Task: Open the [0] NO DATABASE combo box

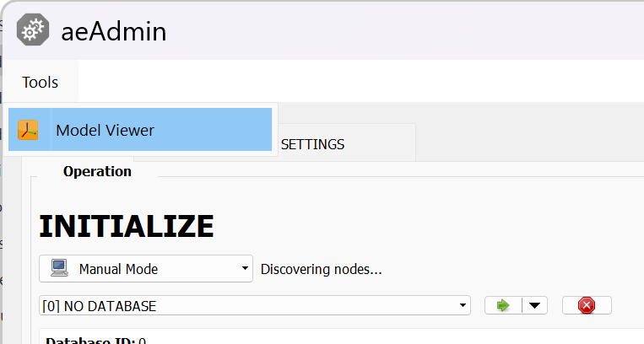Action: point(255,305)
